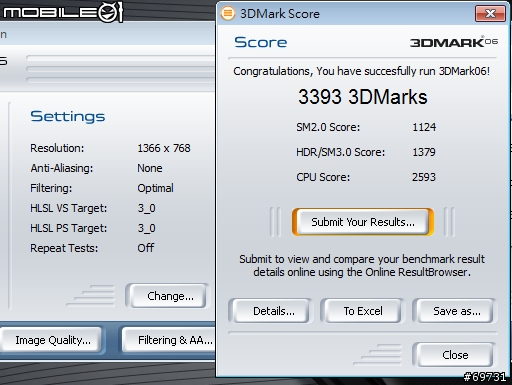Click the Submit Your Results button
The image size is (512, 385).
coord(363,222)
